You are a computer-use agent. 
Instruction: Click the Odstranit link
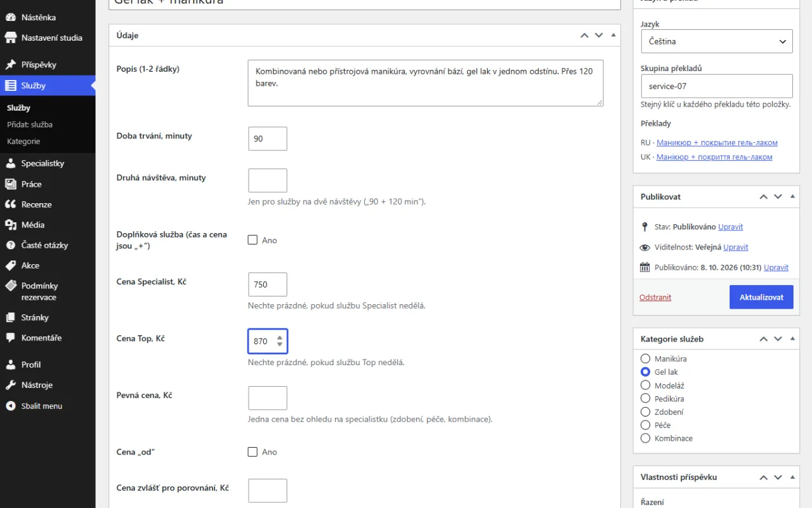(x=655, y=297)
